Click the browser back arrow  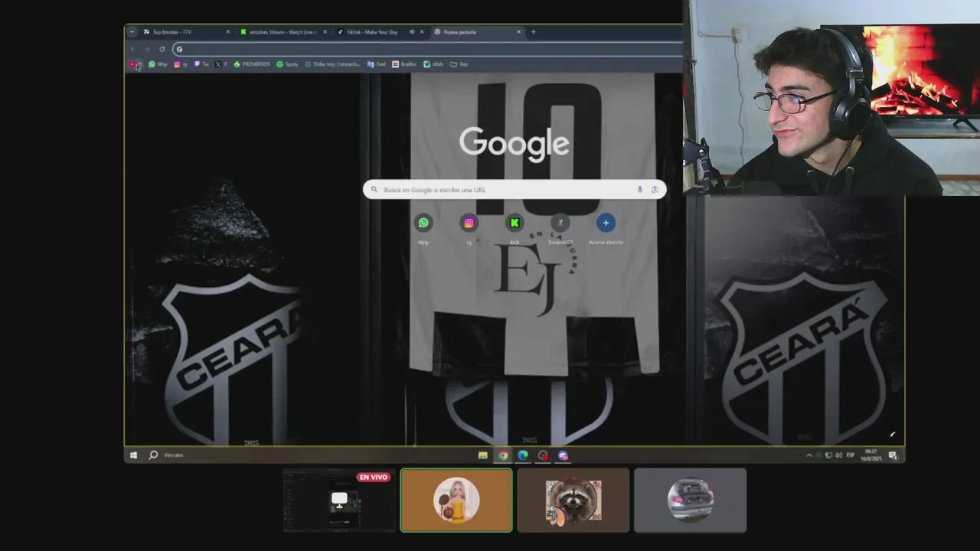133,49
